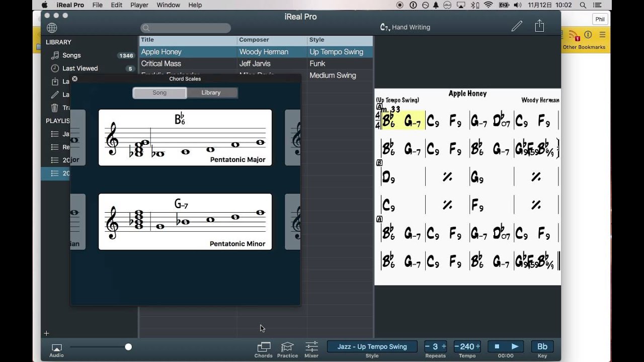Click the Medium Swing style cell

click(x=333, y=75)
